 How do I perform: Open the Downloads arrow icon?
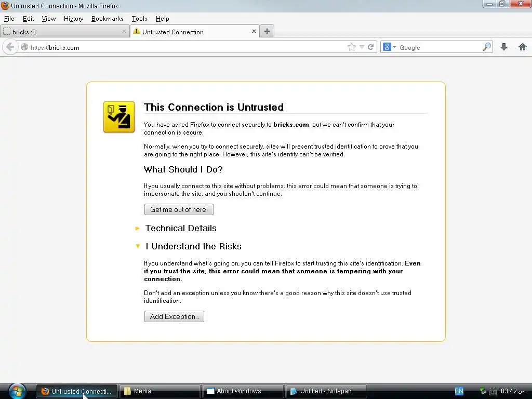504,47
